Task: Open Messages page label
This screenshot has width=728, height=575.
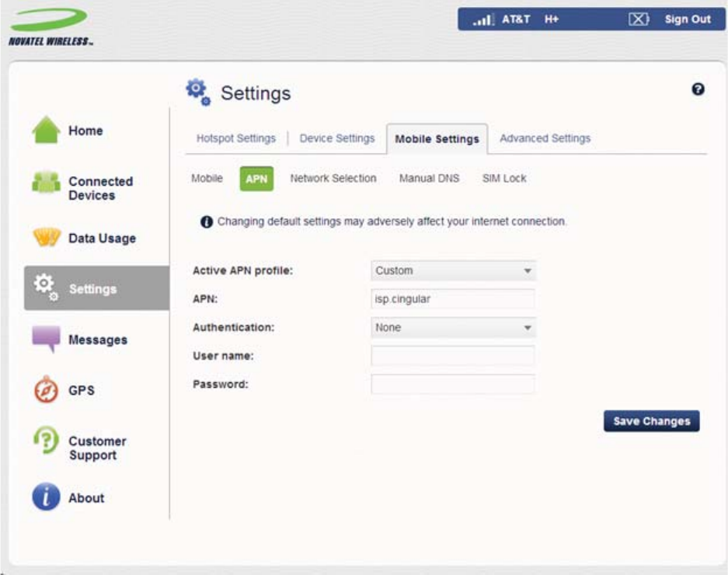Action: pos(97,340)
